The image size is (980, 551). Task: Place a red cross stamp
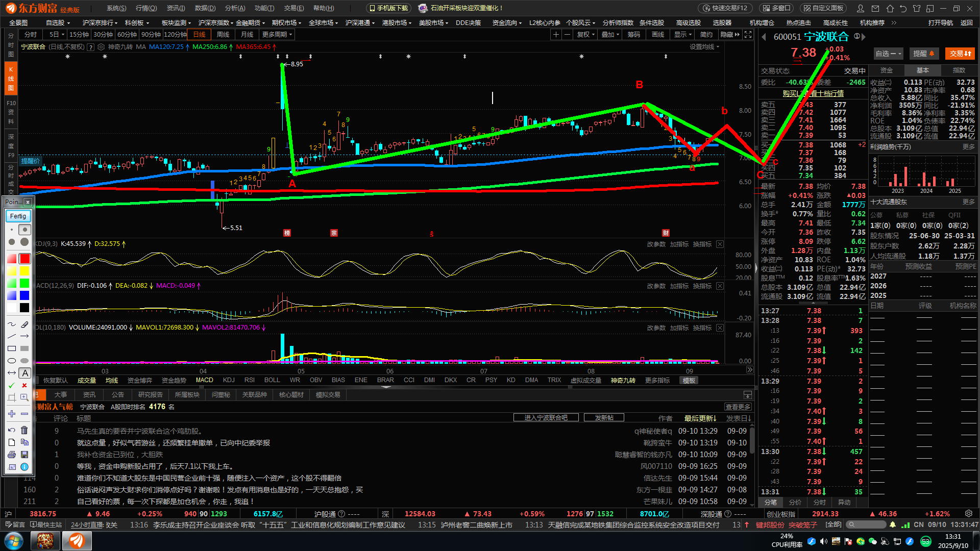coord(24,385)
